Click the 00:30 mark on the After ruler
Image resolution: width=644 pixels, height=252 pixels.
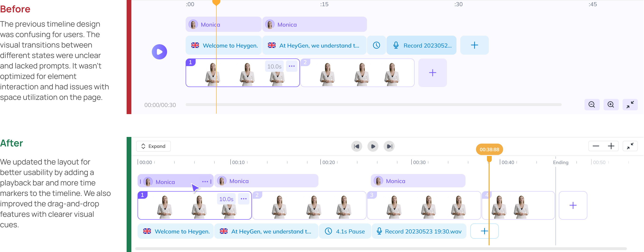point(419,162)
